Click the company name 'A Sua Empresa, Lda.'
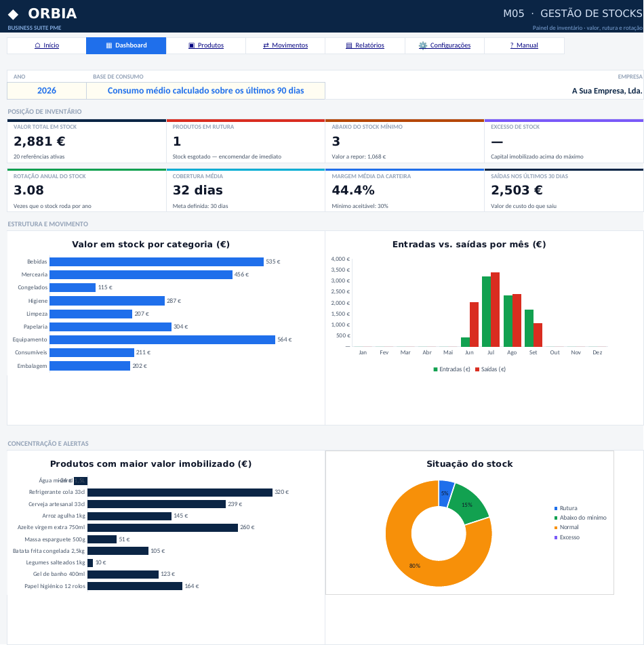The height and width of the screenshot is (645, 644). coord(607,91)
